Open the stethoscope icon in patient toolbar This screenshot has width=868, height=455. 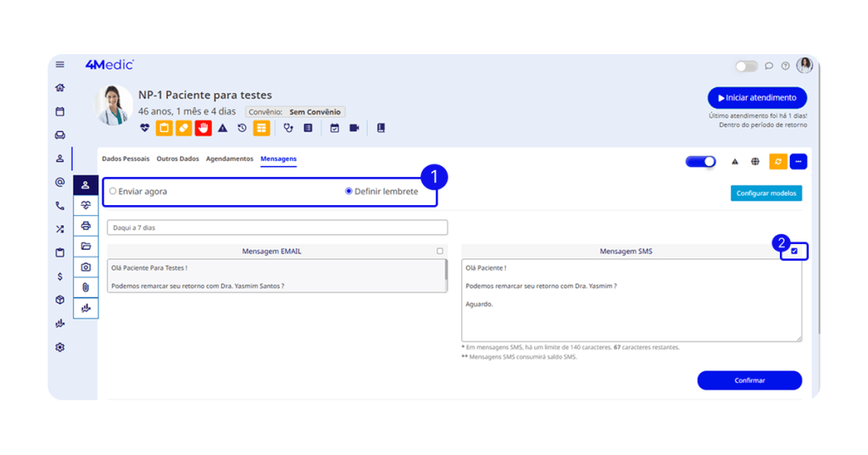click(x=288, y=128)
